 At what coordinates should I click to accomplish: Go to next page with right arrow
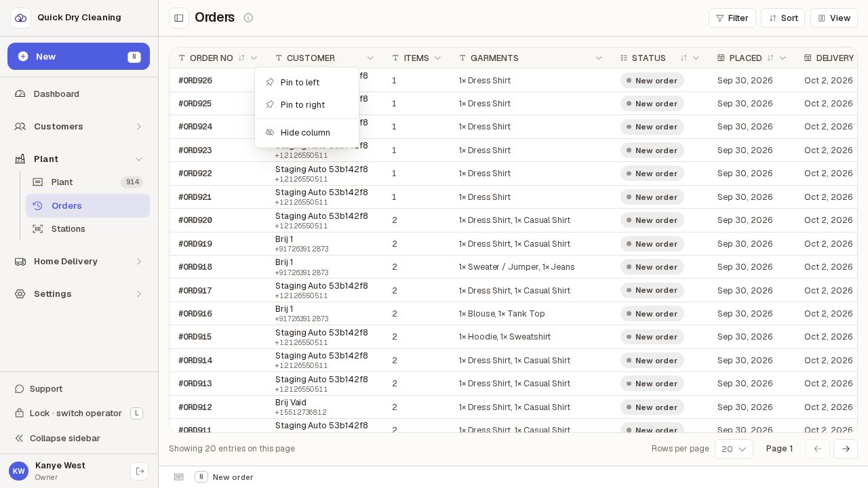pos(846,449)
